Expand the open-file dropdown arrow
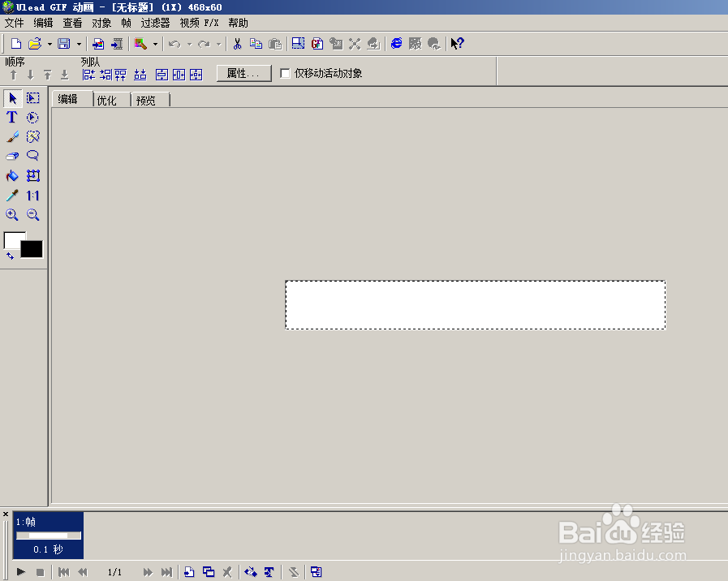The width and height of the screenshot is (728, 581). [x=50, y=44]
